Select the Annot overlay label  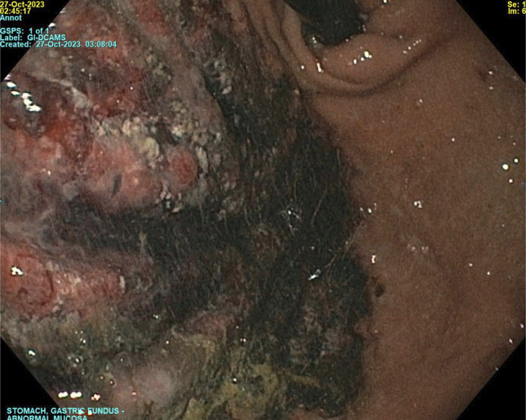11,18
